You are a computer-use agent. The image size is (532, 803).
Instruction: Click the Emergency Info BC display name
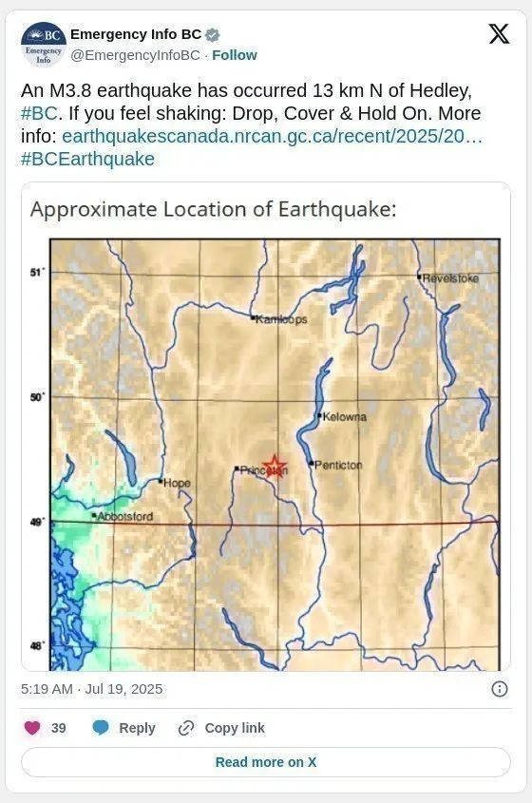(x=136, y=34)
